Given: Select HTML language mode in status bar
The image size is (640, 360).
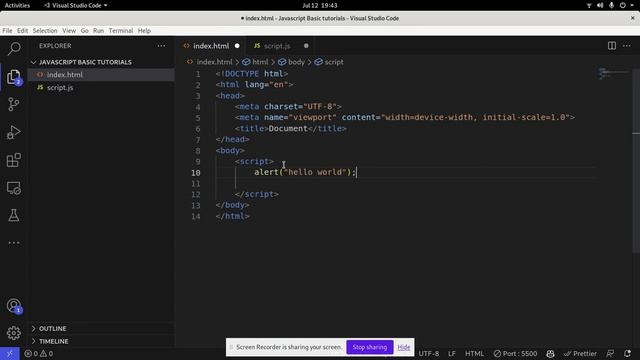Looking at the screenshot, I should [474, 353].
